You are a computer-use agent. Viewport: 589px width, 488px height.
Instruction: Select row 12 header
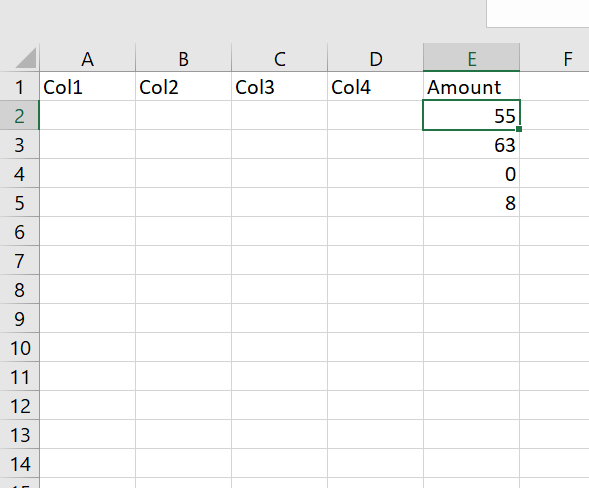click(20, 405)
